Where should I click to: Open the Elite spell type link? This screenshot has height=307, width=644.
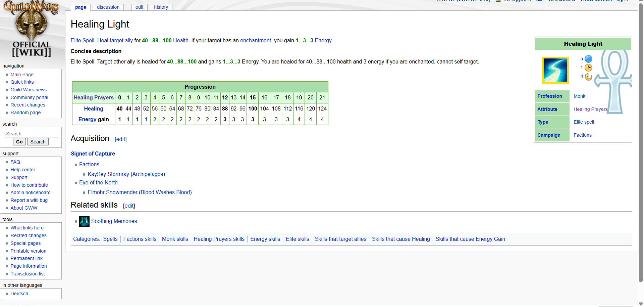[584, 122]
